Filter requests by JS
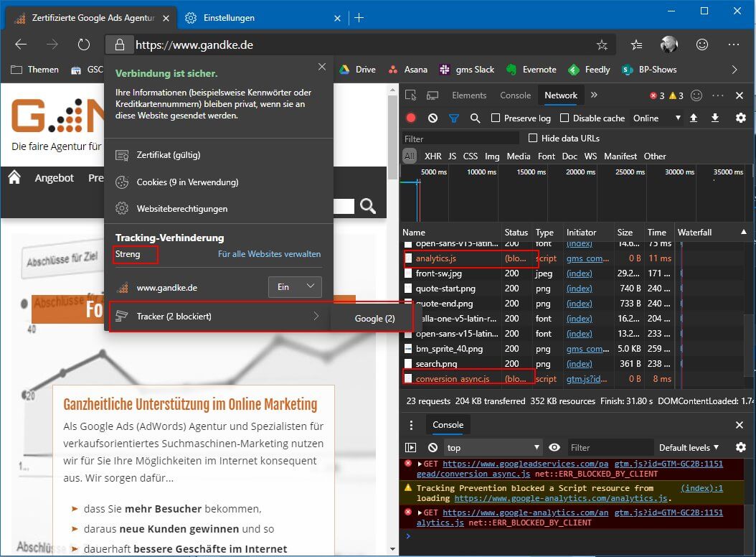The height and width of the screenshot is (557, 756). click(452, 156)
